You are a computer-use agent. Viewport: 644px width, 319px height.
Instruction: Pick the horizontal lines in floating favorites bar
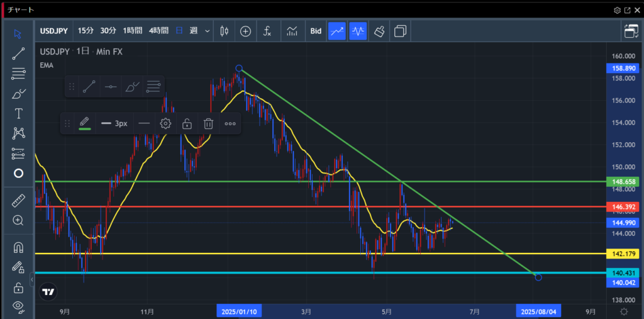click(153, 86)
